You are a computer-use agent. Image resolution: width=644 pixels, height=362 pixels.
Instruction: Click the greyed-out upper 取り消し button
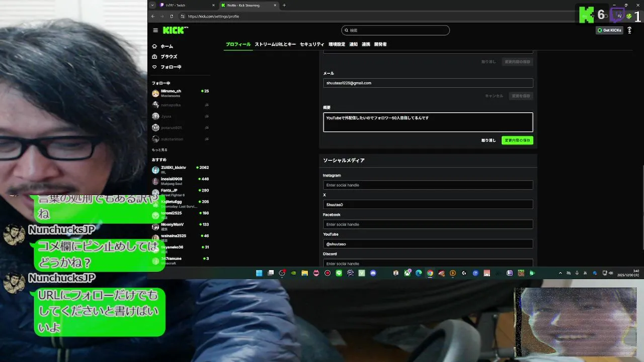tap(489, 62)
